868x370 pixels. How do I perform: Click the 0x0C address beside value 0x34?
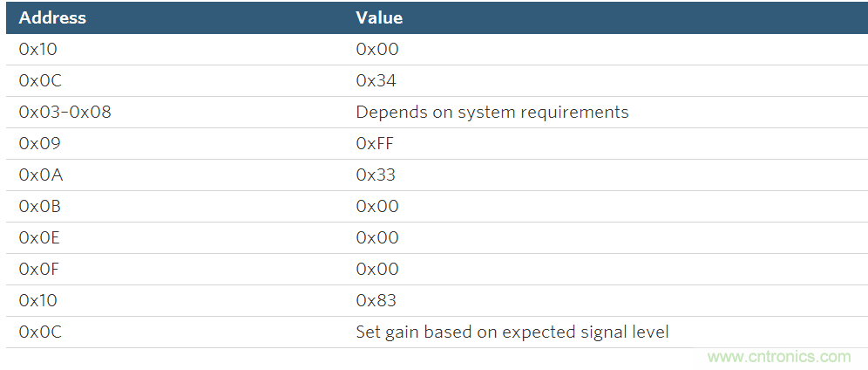tap(38, 81)
